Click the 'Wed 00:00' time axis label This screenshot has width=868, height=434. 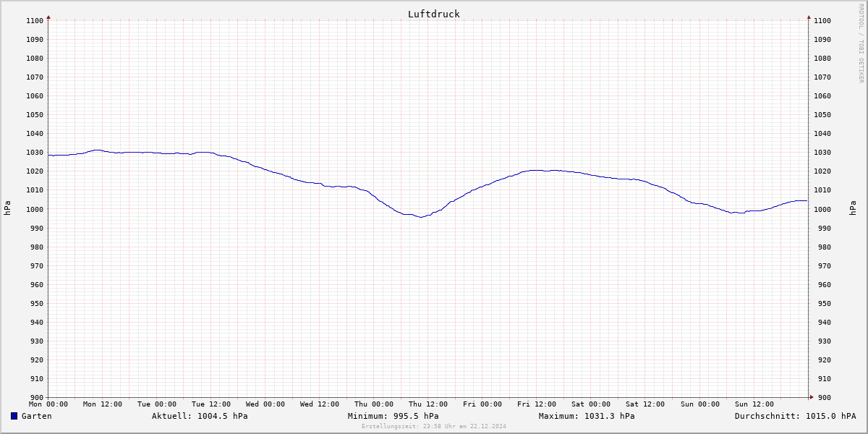pos(265,404)
